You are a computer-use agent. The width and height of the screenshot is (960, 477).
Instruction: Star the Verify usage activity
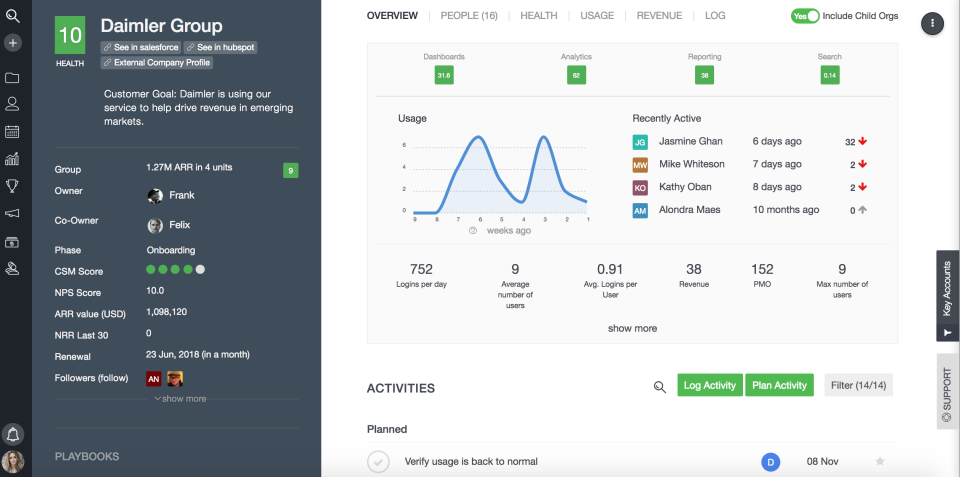pos(880,461)
